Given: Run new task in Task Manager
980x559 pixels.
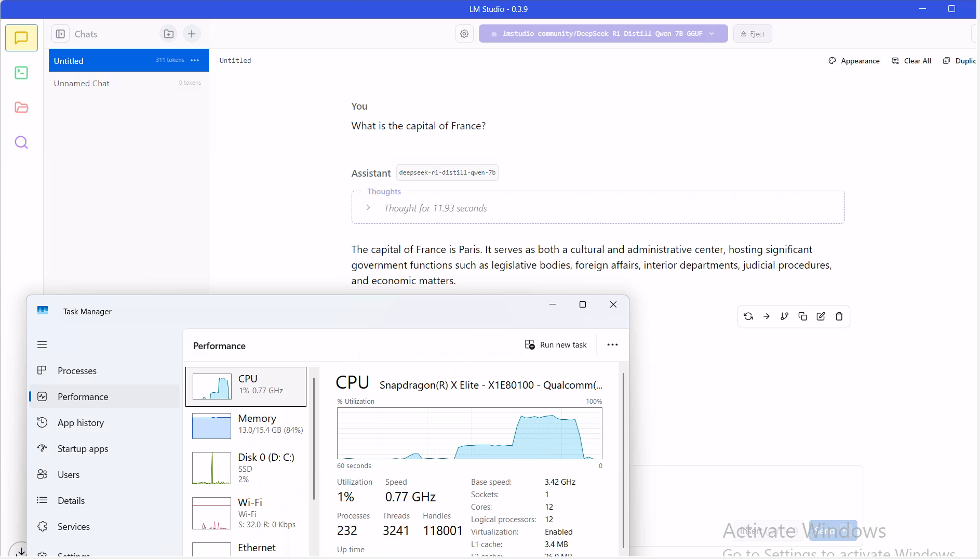Looking at the screenshot, I should 556,345.
